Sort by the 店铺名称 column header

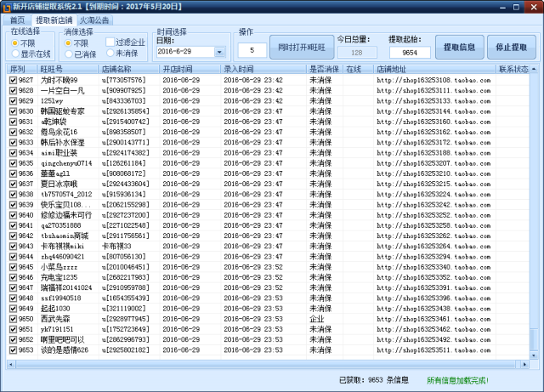click(x=128, y=69)
